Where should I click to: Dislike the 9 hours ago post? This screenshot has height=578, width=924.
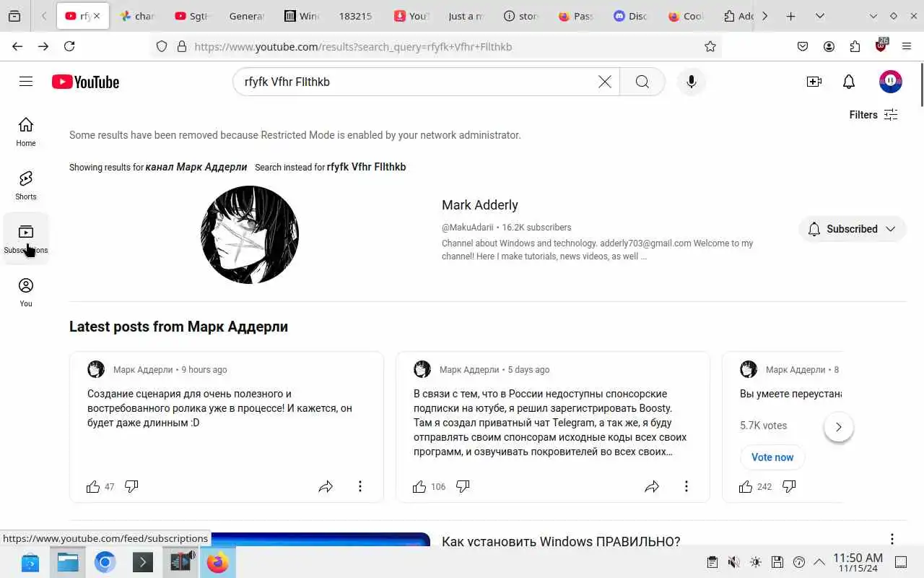pyautogui.click(x=131, y=487)
